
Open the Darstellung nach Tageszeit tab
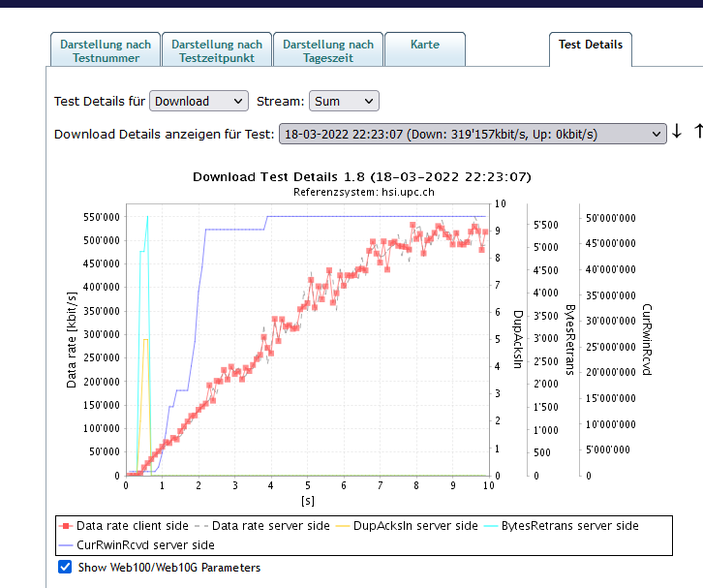327,50
